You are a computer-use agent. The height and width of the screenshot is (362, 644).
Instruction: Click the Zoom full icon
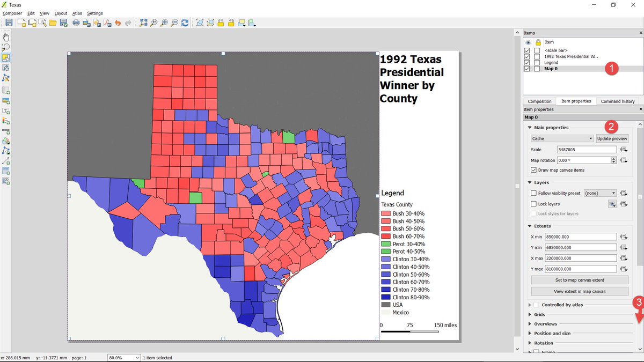tap(143, 23)
